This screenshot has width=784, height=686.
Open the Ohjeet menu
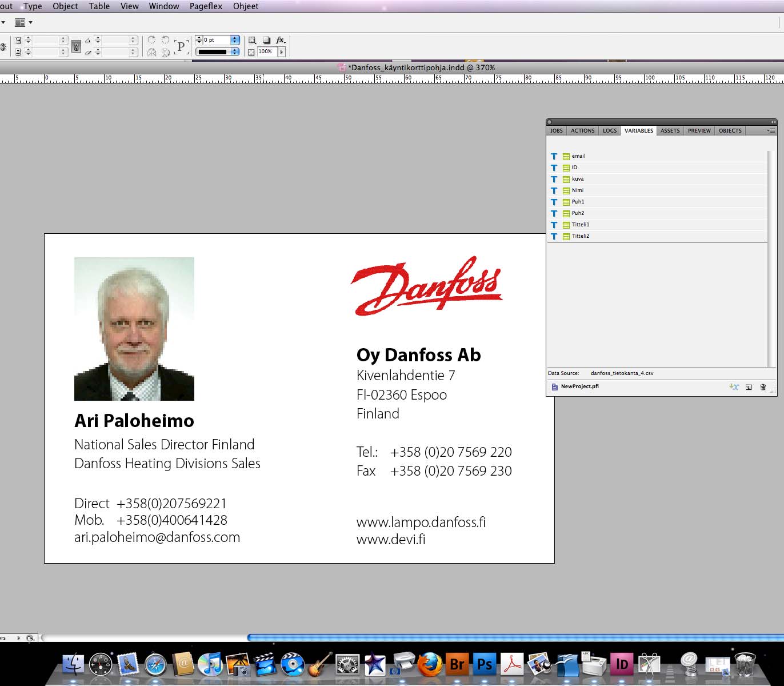pos(246,6)
